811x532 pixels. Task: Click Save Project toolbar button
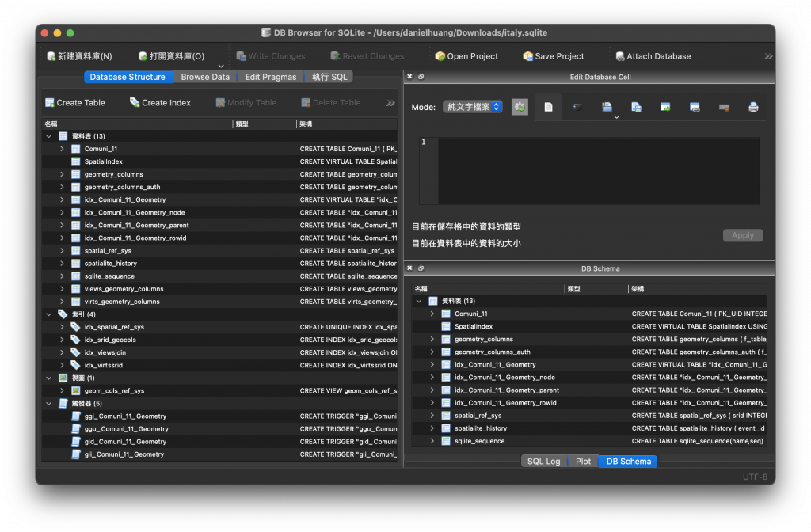click(553, 56)
